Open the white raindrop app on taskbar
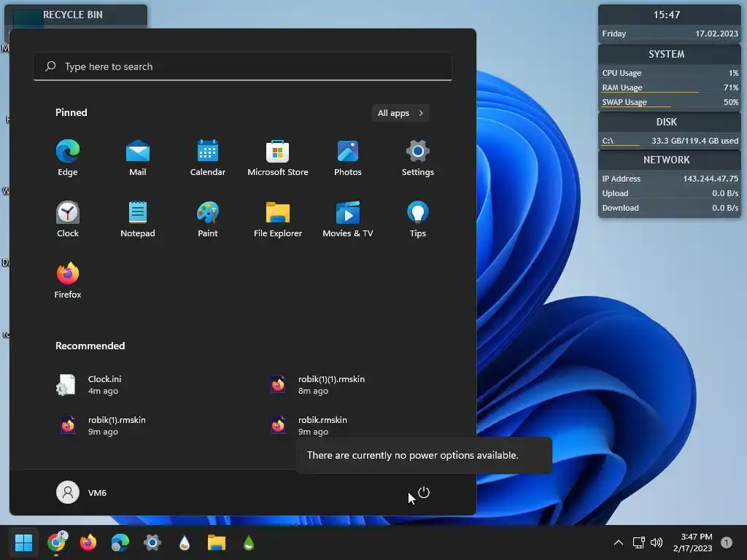This screenshot has width=747, height=560. (185, 542)
